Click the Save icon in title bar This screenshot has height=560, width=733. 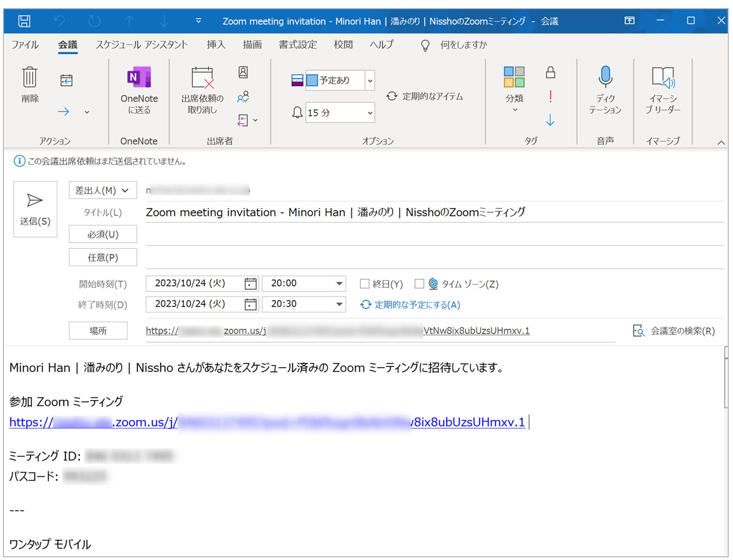coord(24,21)
